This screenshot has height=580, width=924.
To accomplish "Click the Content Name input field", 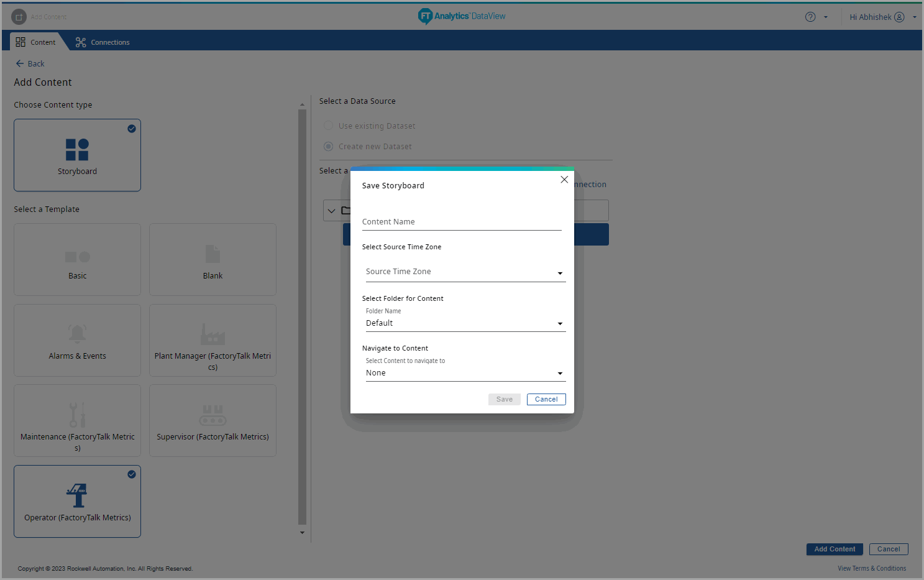I will click(x=462, y=222).
